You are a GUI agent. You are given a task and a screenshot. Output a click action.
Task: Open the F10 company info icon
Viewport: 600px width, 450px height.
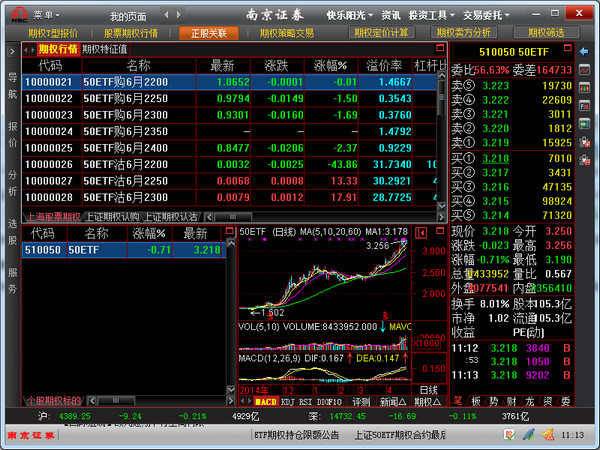(x=584, y=106)
